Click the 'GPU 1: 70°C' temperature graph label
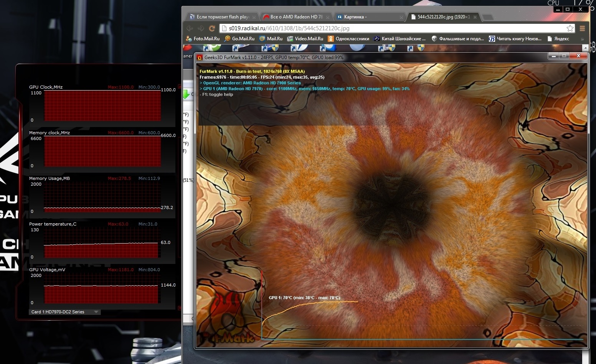Viewport: 596px width, 364px height. pos(304,298)
